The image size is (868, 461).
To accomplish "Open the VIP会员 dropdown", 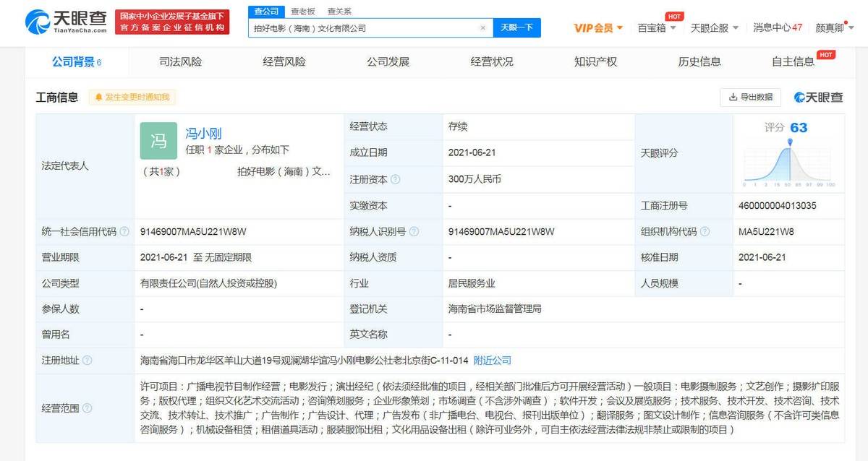I will [598, 27].
